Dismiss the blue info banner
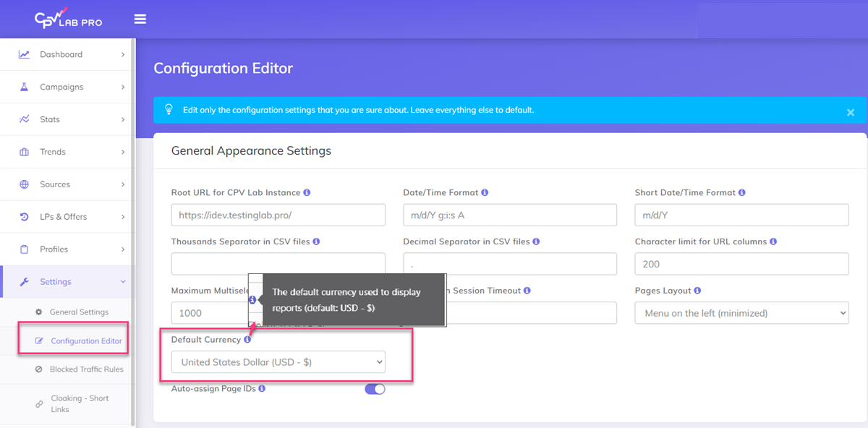 coord(850,112)
